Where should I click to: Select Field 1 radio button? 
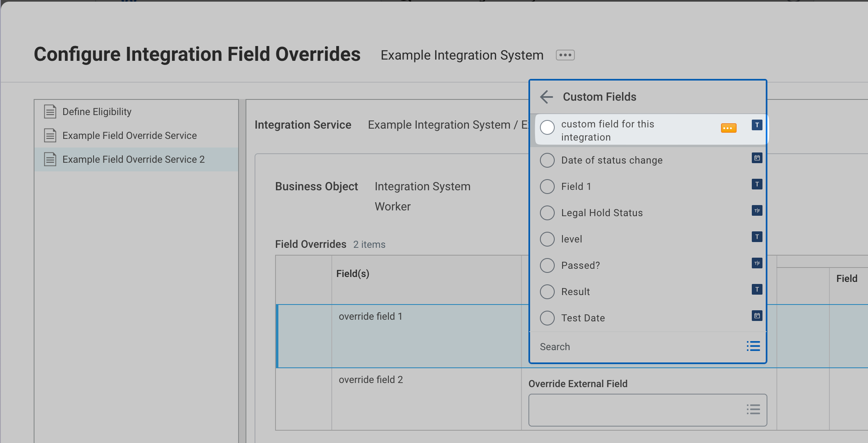(547, 187)
